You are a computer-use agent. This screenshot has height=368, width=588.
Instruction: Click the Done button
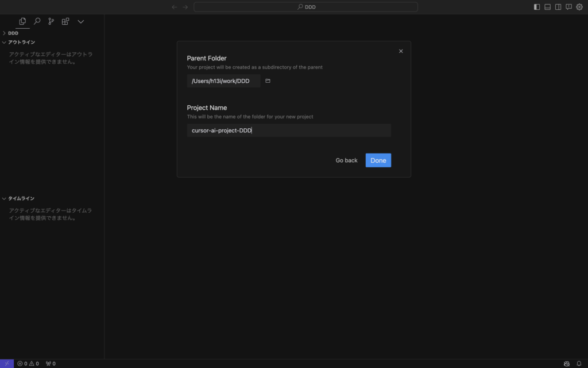tap(378, 160)
